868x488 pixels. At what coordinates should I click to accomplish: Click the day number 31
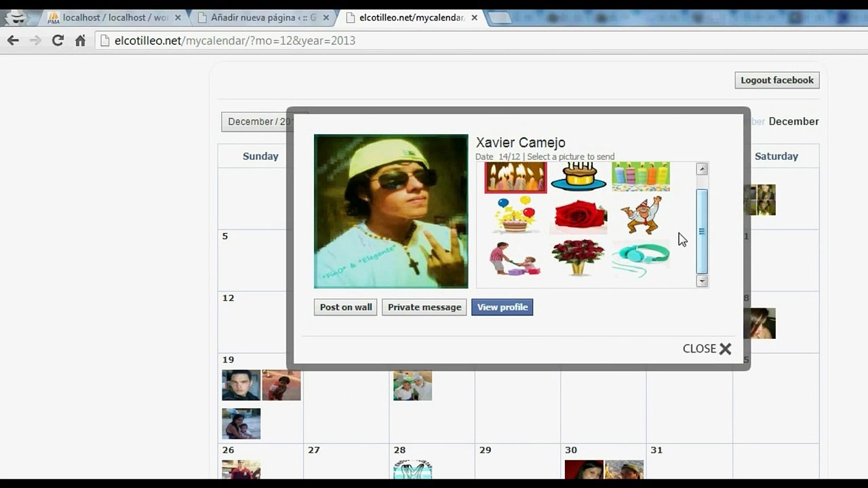click(656, 450)
